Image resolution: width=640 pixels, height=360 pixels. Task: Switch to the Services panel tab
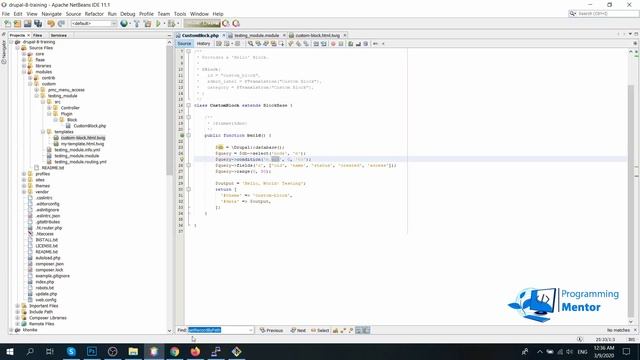coord(59,36)
